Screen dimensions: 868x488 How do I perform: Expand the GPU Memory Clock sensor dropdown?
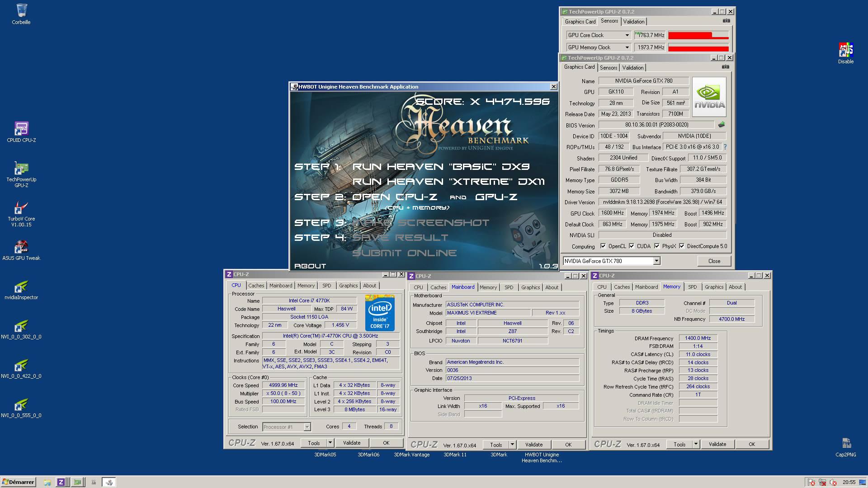point(627,47)
